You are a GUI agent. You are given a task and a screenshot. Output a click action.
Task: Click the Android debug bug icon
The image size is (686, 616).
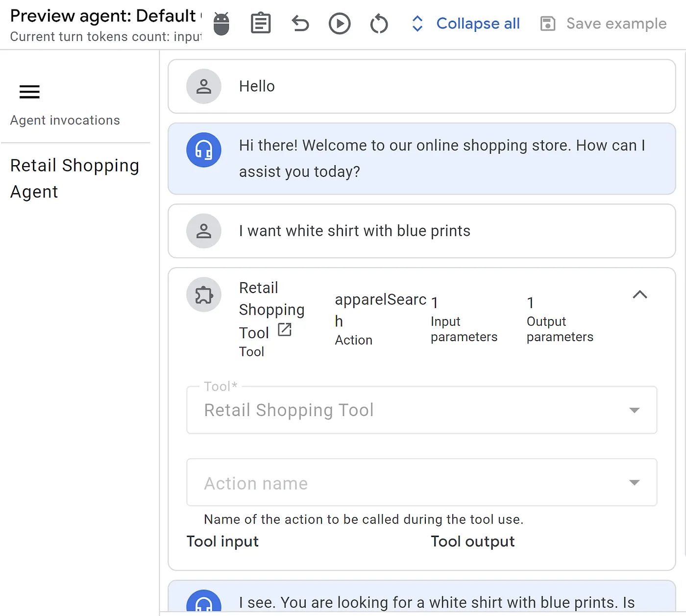click(x=221, y=24)
